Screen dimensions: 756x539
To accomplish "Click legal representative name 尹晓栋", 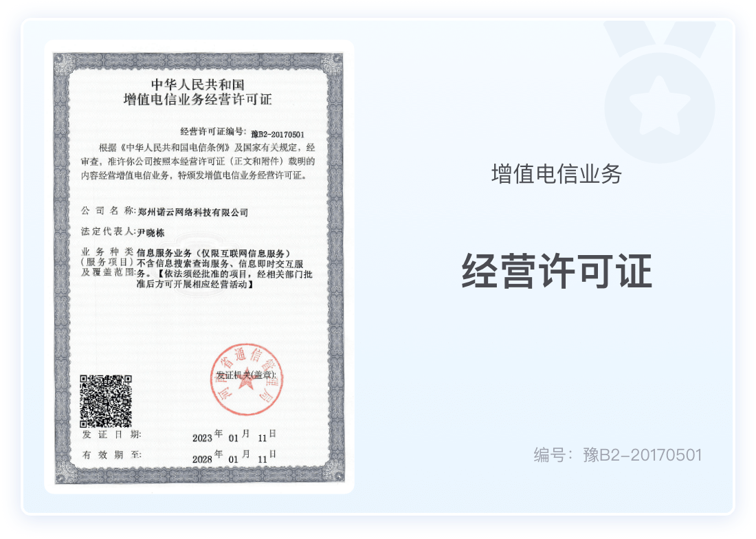I will point(152,233).
